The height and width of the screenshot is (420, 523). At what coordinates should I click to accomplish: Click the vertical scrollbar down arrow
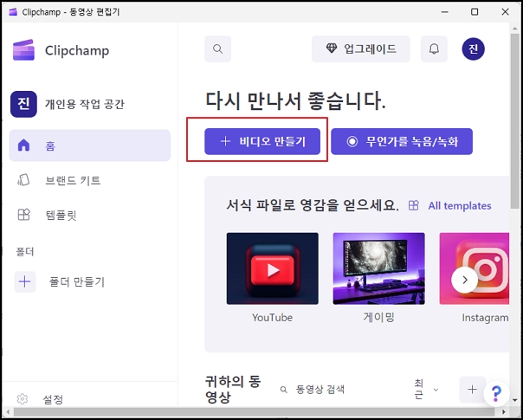tap(514, 400)
